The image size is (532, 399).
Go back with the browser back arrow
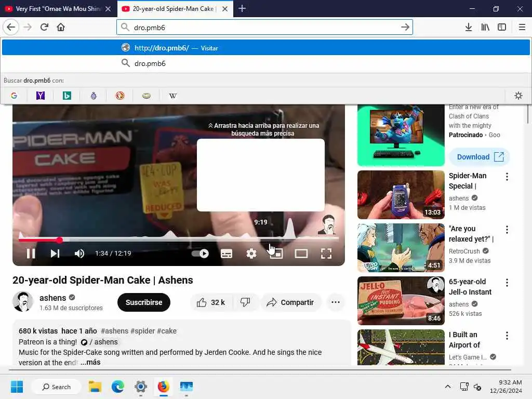pyautogui.click(x=11, y=27)
